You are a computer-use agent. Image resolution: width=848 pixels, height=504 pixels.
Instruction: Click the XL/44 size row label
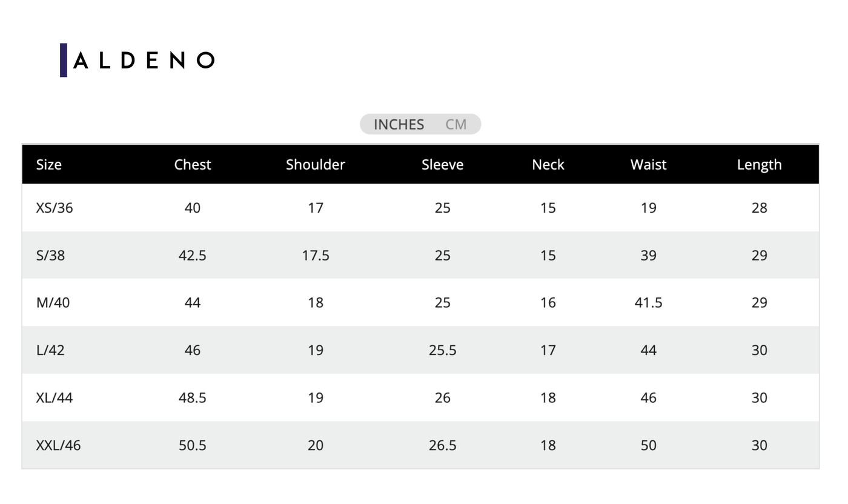pyautogui.click(x=55, y=398)
